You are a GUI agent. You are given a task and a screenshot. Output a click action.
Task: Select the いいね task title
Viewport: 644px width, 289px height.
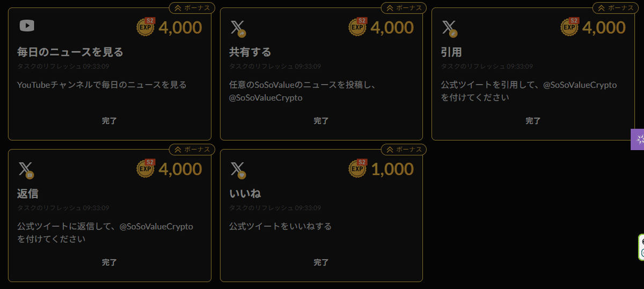pyautogui.click(x=245, y=194)
